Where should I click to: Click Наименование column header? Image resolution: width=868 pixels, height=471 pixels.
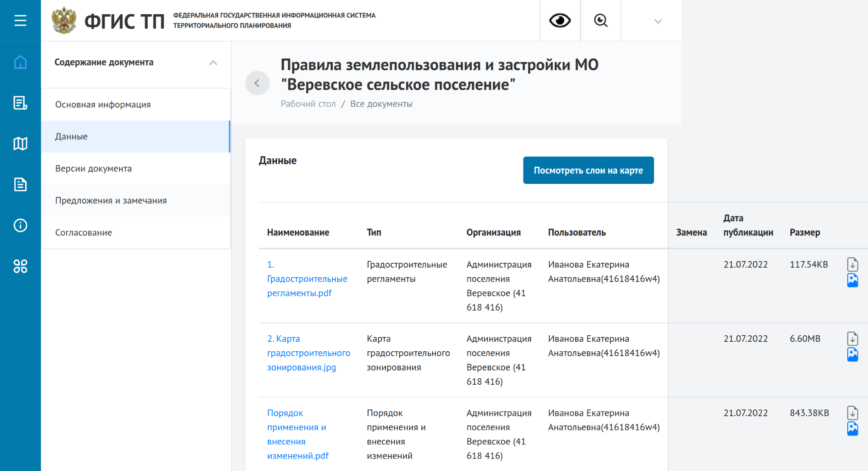298,232
